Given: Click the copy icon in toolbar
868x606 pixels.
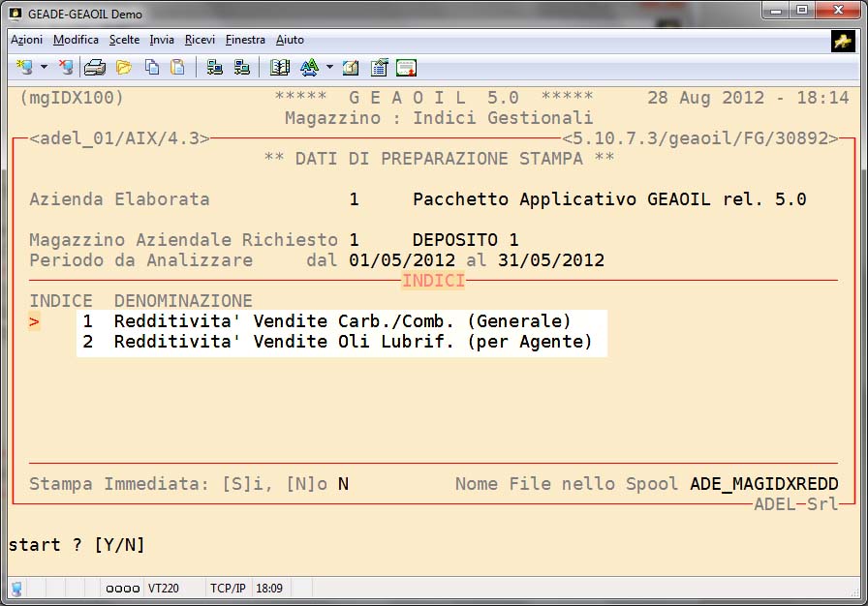Looking at the screenshot, I should click(151, 68).
